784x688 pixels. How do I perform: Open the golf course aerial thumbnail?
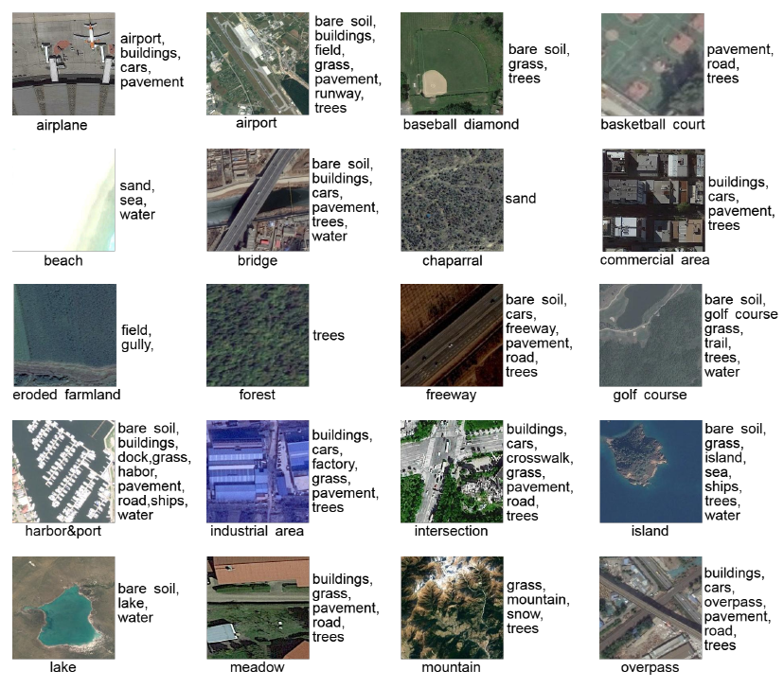(650, 335)
